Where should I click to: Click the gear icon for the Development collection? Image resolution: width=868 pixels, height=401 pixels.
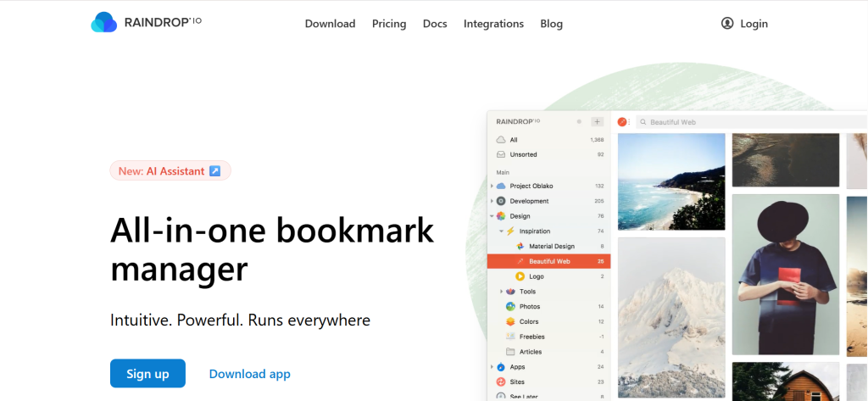coord(501,201)
